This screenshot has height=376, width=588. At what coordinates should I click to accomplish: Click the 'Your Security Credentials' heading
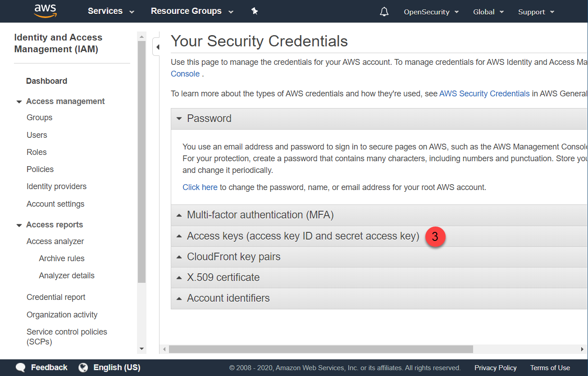pos(259,41)
